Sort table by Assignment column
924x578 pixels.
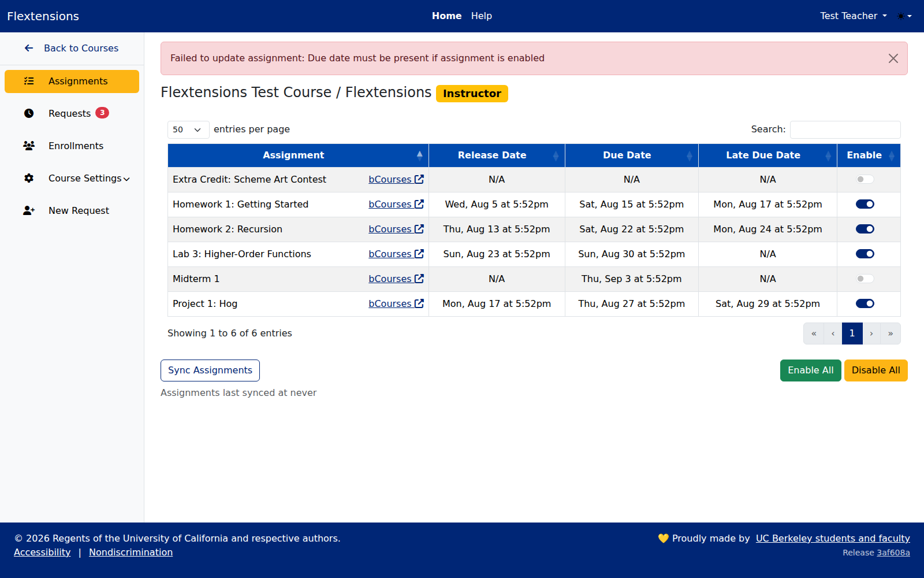[298, 155]
